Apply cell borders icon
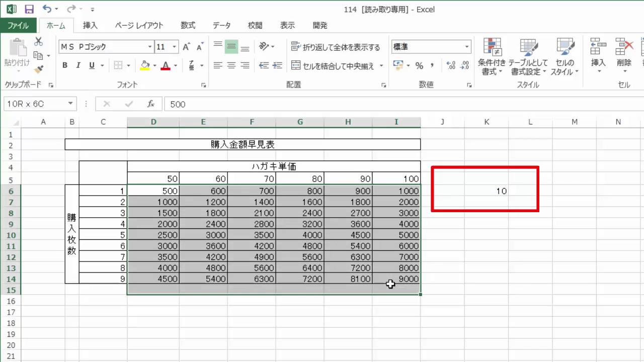This screenshot has height=362, width=644. [118, 65]
